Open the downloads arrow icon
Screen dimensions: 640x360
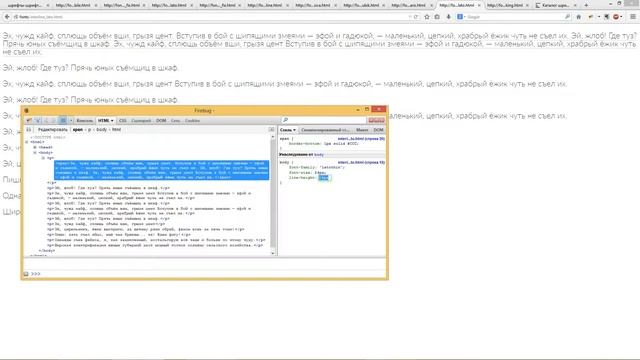click(x=449, y=17)
